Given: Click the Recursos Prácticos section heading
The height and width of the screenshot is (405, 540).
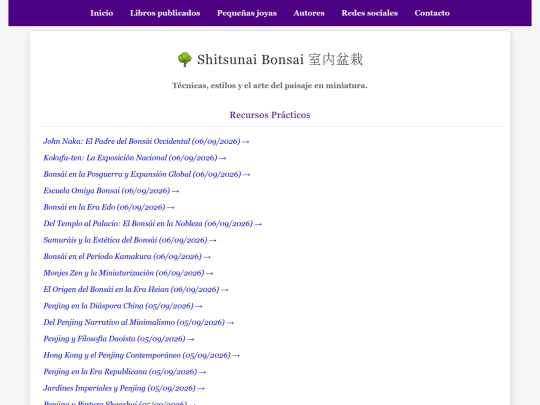Looking at the screenshot, I should [270, 115].
